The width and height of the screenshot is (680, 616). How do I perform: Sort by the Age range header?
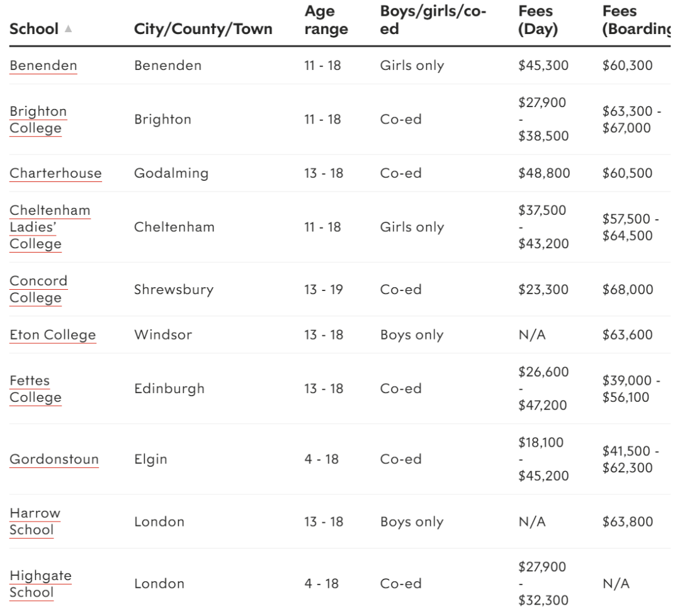(326, 20)
